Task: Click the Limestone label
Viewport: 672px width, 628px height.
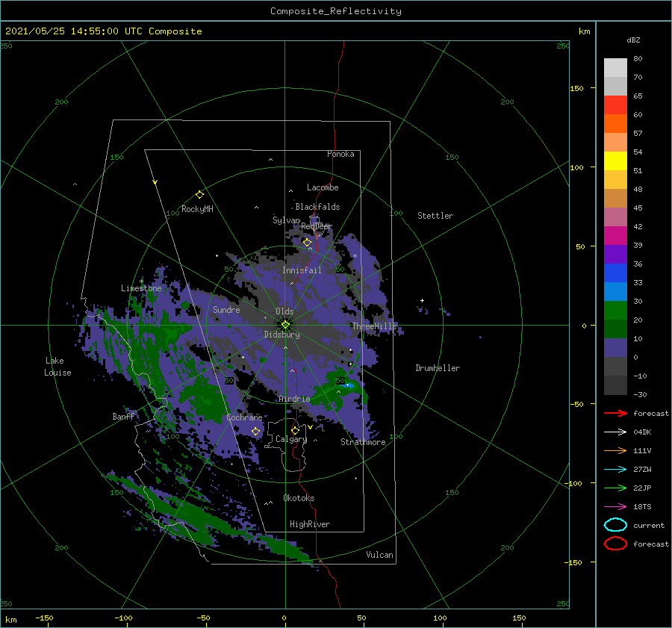Action: click(x=141, y=288)
